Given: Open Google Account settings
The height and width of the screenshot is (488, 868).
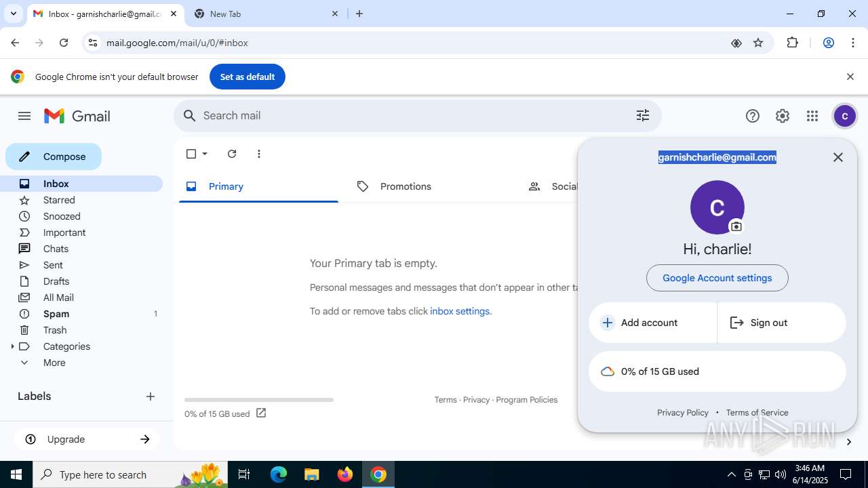Looking at the screenshot, I should (x=717, y=278).
